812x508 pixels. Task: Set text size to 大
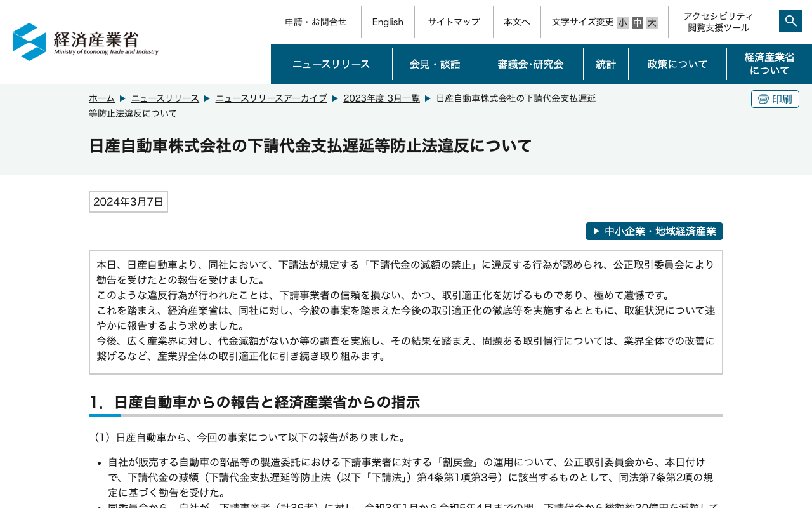652,23
